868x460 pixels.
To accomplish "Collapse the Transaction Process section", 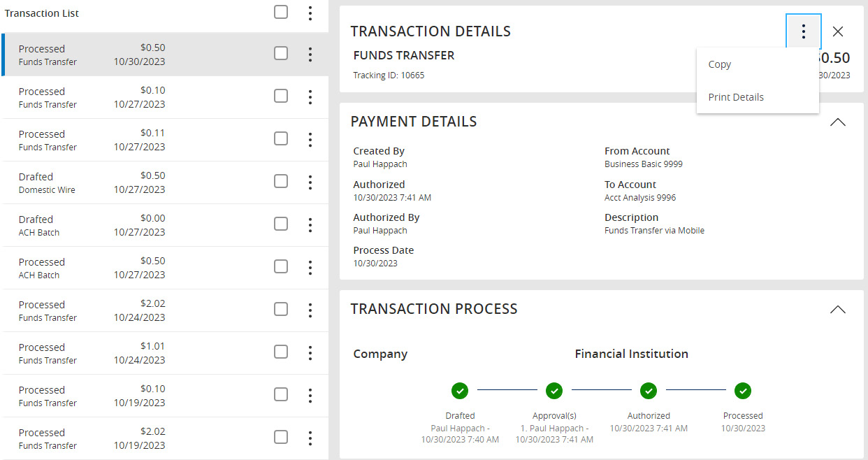I will tap(838, 308).
